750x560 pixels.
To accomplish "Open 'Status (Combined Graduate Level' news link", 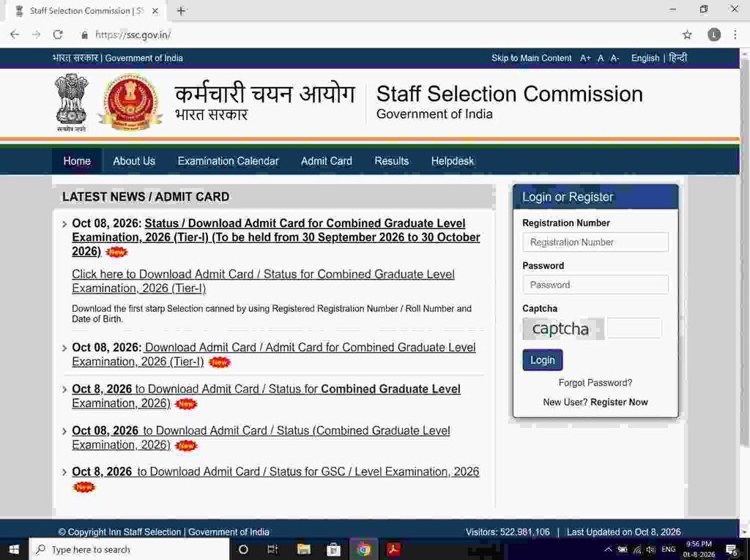I will click(x=261, y=438).
